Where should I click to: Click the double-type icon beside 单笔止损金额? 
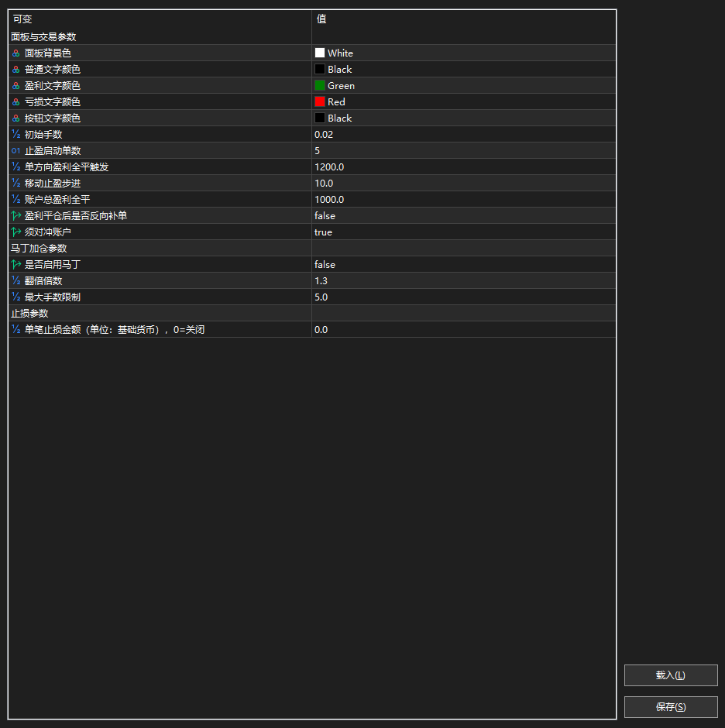[x=15, y=330]
